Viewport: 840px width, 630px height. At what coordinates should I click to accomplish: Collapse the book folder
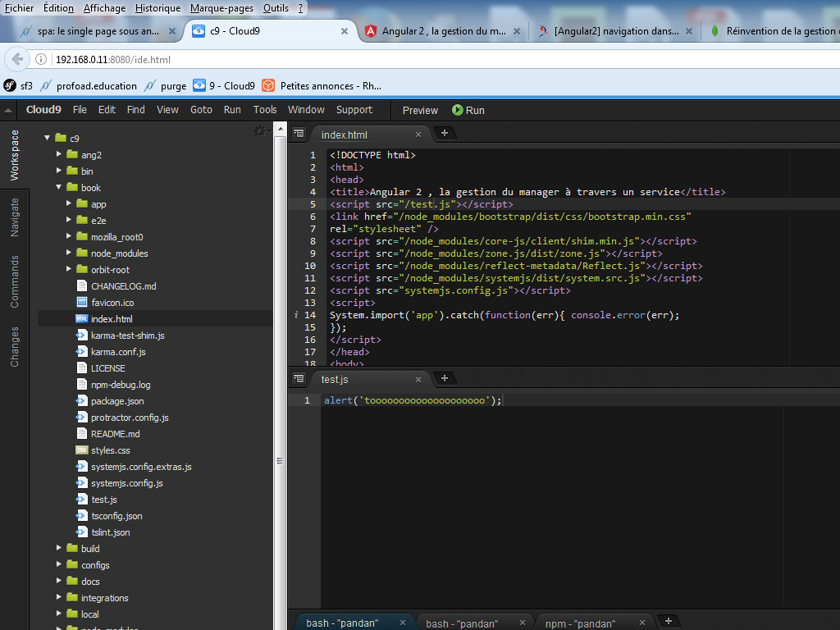click(x=59, y=188)
